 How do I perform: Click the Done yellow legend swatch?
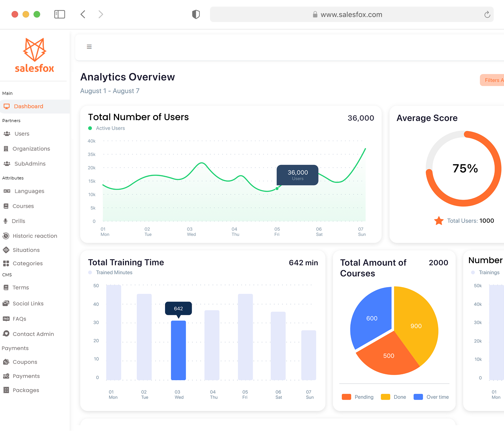pos(385,397)
